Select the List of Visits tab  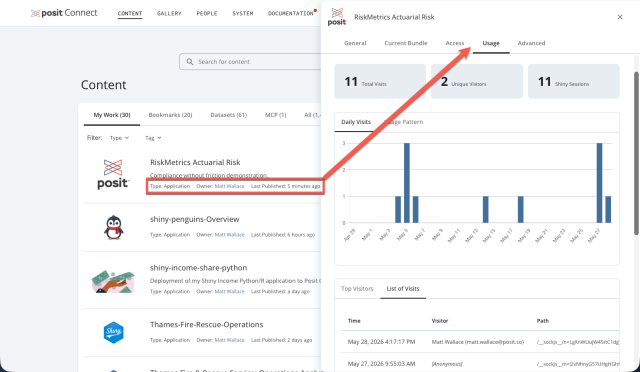click(402, 289)
